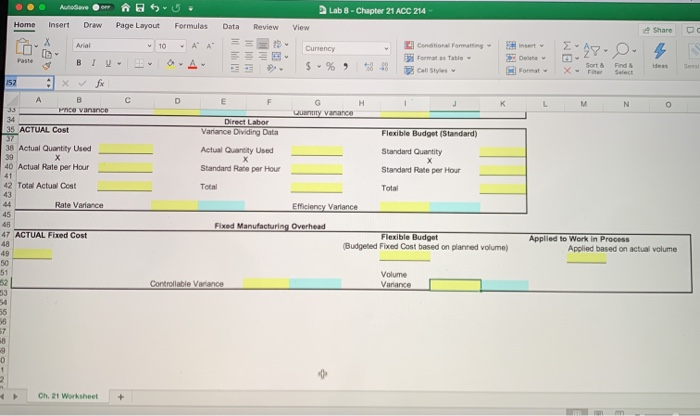Undo the last action
This screenshot has height=416, width=700.
tap(155, 8)
